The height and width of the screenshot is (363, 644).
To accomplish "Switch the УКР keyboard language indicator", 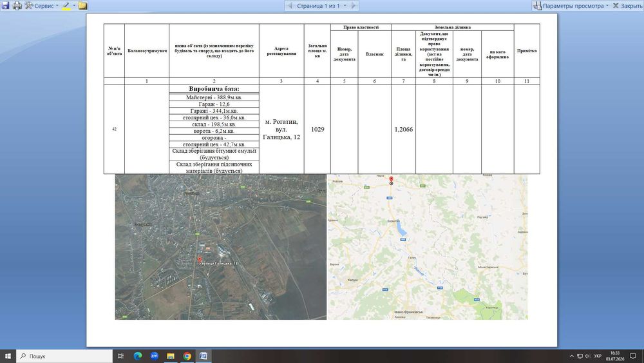I will pos(598,357).
